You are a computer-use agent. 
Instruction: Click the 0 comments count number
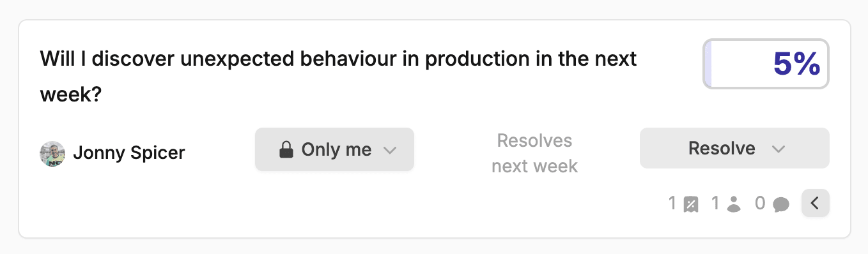tap(760, 204)
